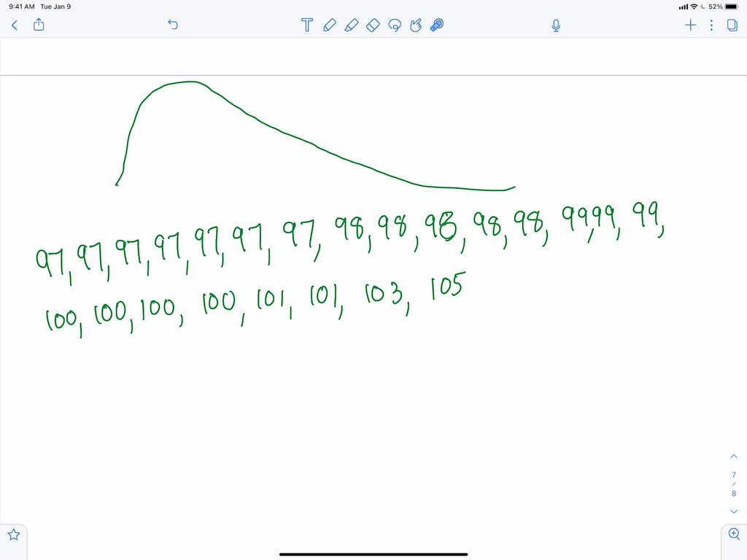Screen dimensions: 747x560
Task: Toggle the favorites star
Action: 13,536
